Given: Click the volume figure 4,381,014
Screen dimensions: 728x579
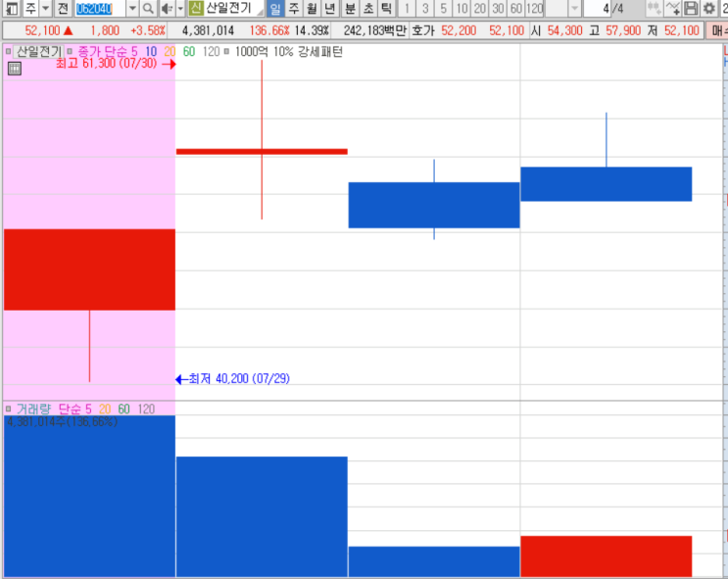Looking at the screenshot, I should (x=208, y=30).
